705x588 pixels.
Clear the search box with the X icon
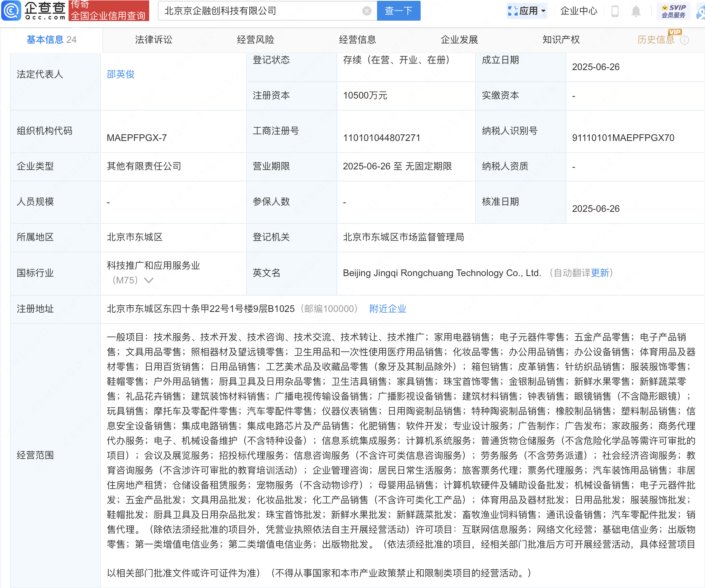click(367, 11)
